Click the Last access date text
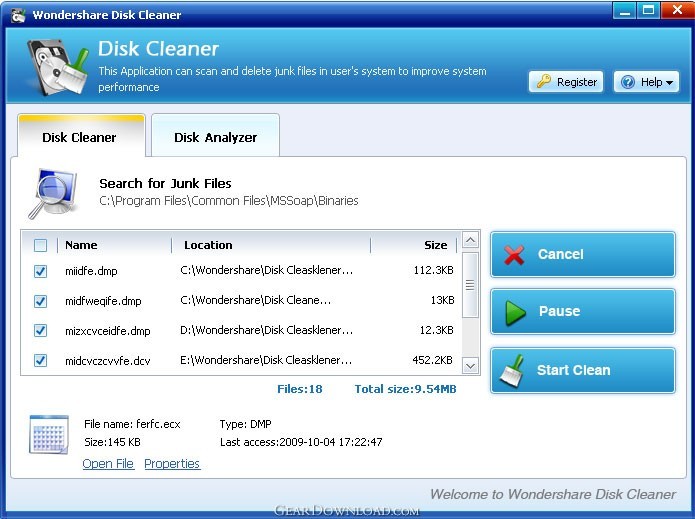Viewport: 695px width, 519px height. point(301,442)
